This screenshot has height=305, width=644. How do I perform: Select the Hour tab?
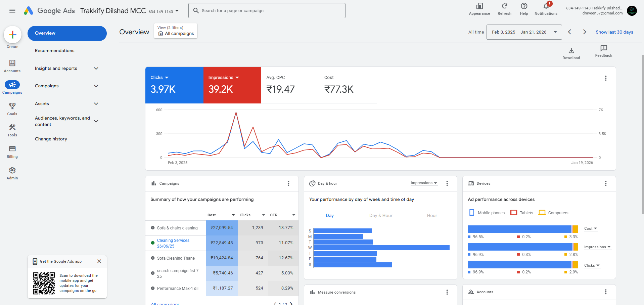pos(432,216)
